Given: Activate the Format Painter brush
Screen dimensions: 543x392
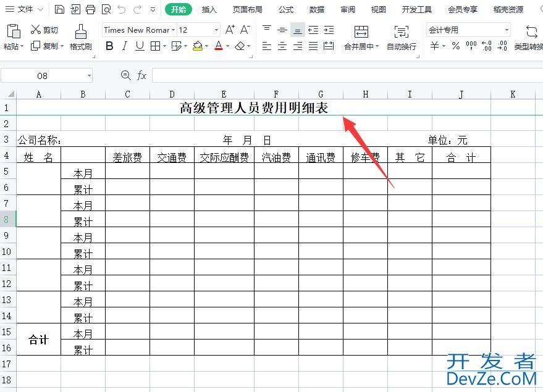Looking at the screenshot, I should (81, 38).
